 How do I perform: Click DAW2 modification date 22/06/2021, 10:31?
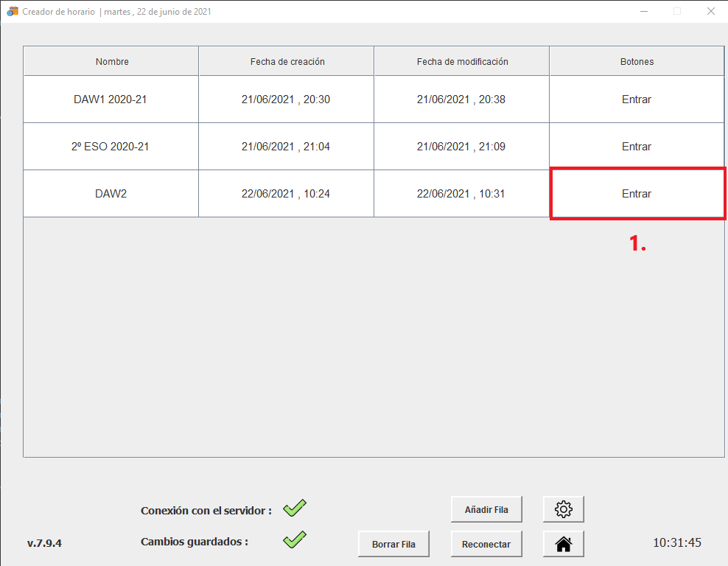[x=461, y=194]
